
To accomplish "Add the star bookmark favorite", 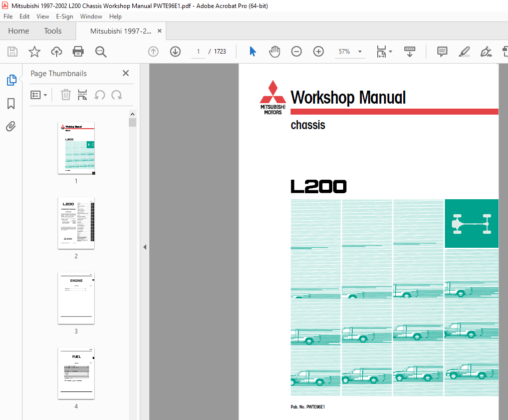I will (35, 52).
